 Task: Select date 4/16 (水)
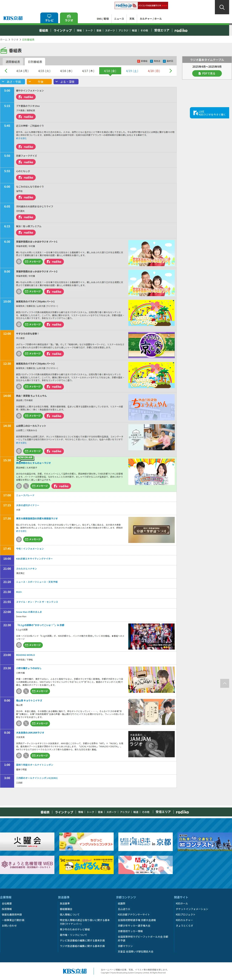click(x=66, y=71)
